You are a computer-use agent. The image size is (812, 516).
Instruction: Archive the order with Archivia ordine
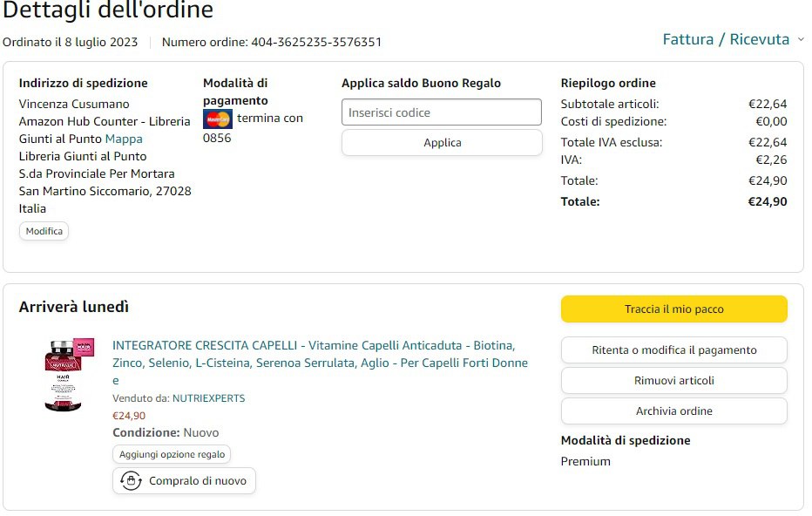pos(673,411)
